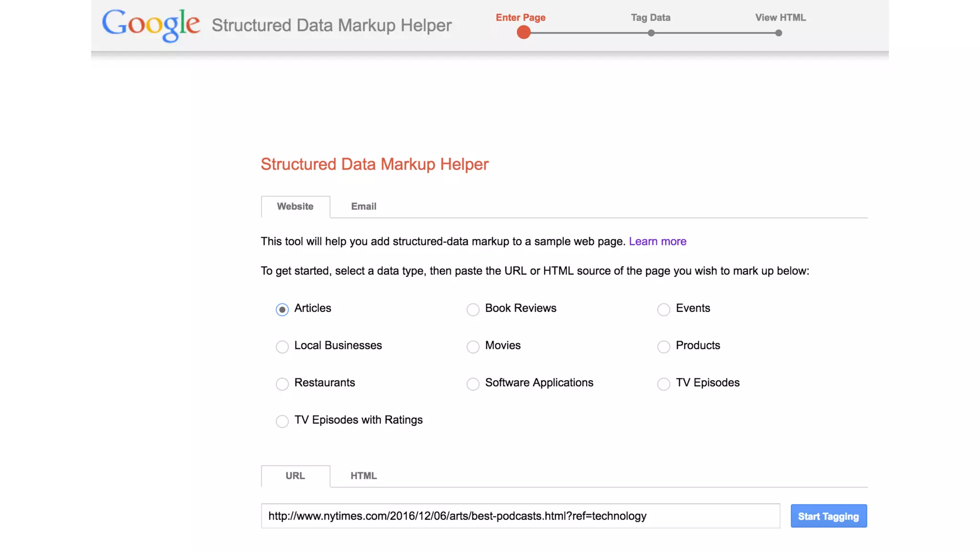
Task: Select the Movies radio button
Action: [473, 347]
